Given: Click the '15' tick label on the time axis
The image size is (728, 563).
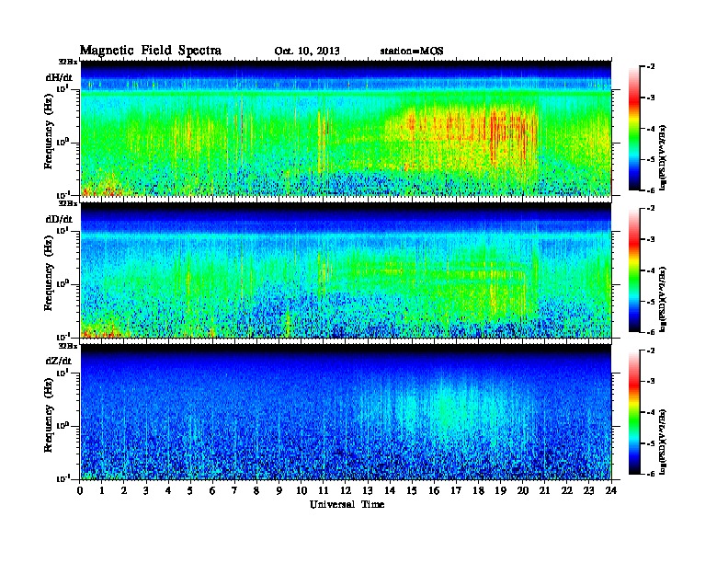Looking at the screenshot, I should (x=412, y=491).
